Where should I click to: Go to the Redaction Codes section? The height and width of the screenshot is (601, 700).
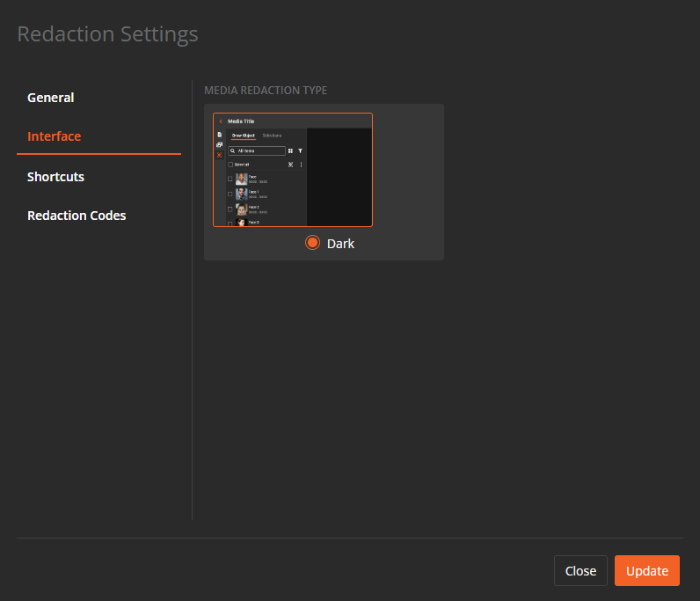[77, 216]
